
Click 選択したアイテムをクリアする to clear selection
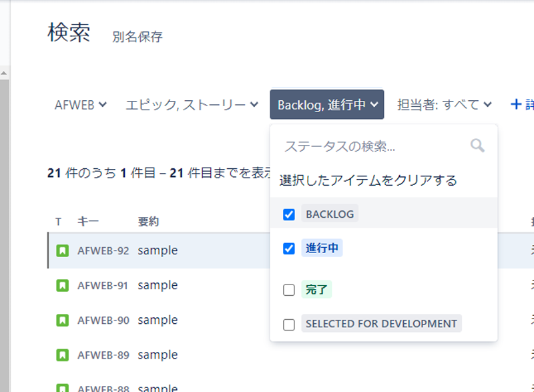click(x=368, y=180)
